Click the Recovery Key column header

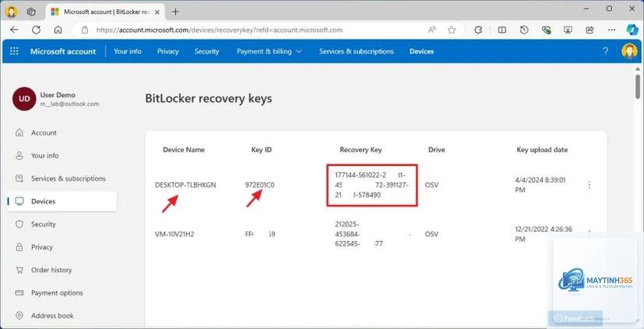tap(361, 150)
